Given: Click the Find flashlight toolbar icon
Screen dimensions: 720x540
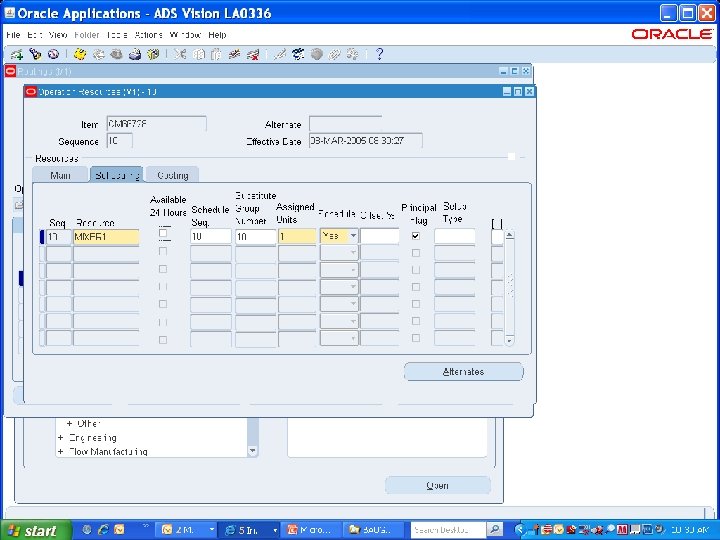Looking at the screenshot, I should 35,54.
